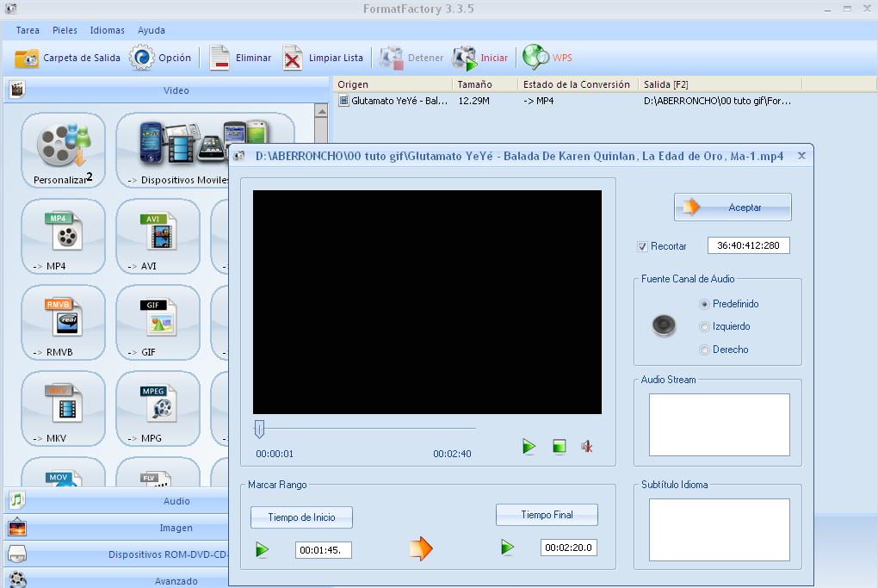This screenshot has height=588, width=878.
Task: Click the Detener stop button
Action: pyautogui.click(x=411, y=58)
